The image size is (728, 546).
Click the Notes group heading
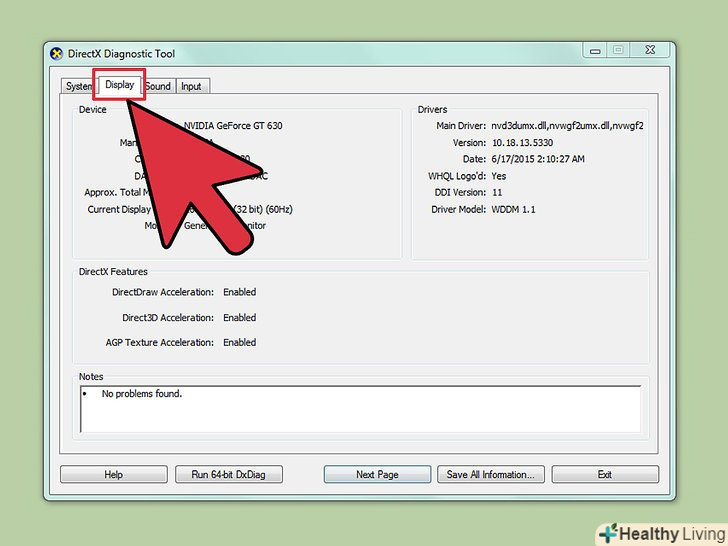coord(91,377)
